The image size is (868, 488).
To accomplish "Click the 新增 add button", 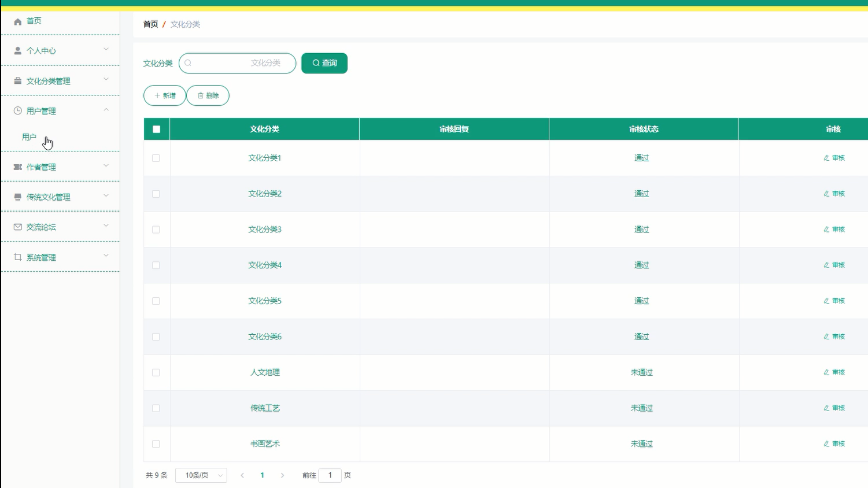I will (165, 95).
